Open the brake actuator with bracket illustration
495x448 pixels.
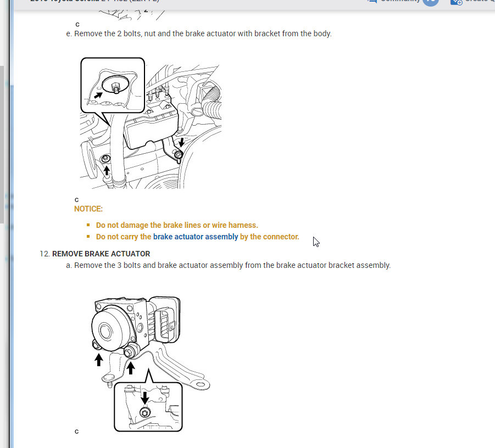[x=151, y=124]
